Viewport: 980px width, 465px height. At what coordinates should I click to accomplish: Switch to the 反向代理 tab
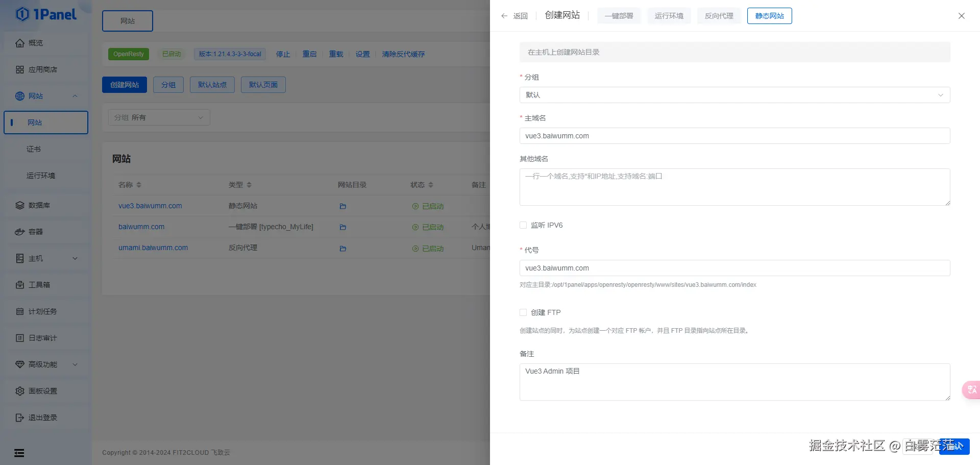point(719,16)
